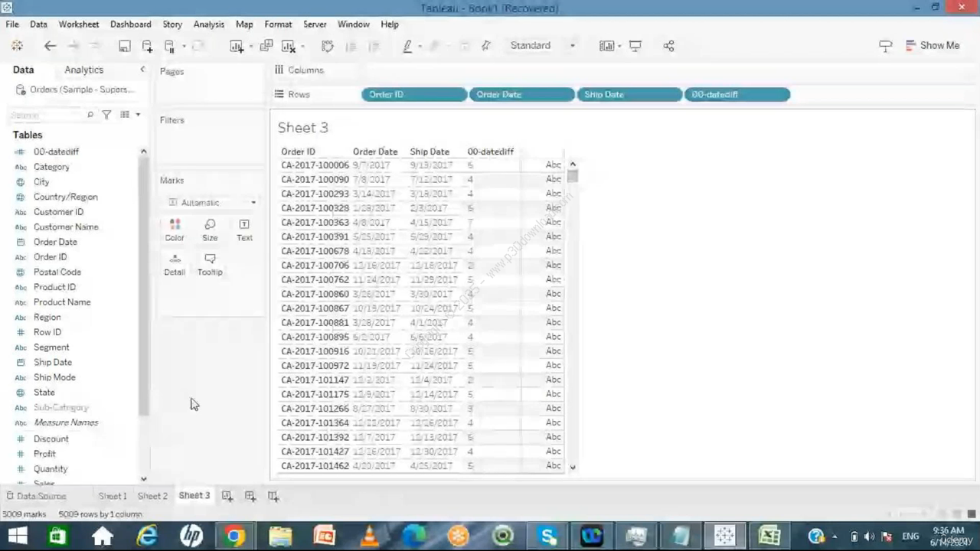Open the Show/Hide Cards dropdown arrow
980x551 pixels.
(x=619, y=46)
